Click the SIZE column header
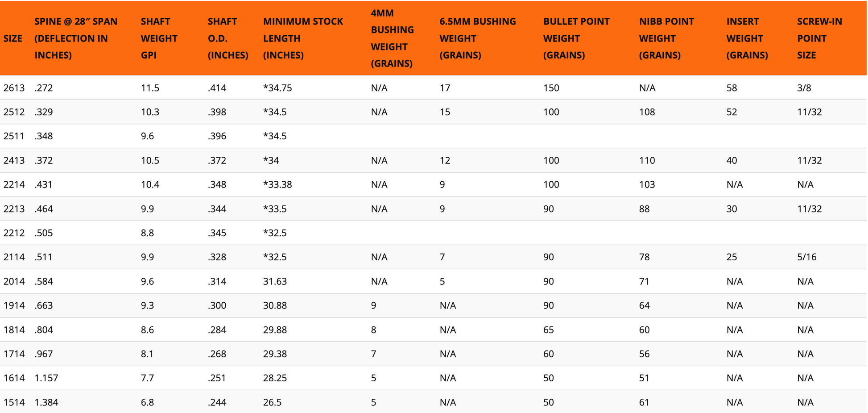 click(13, 38)
